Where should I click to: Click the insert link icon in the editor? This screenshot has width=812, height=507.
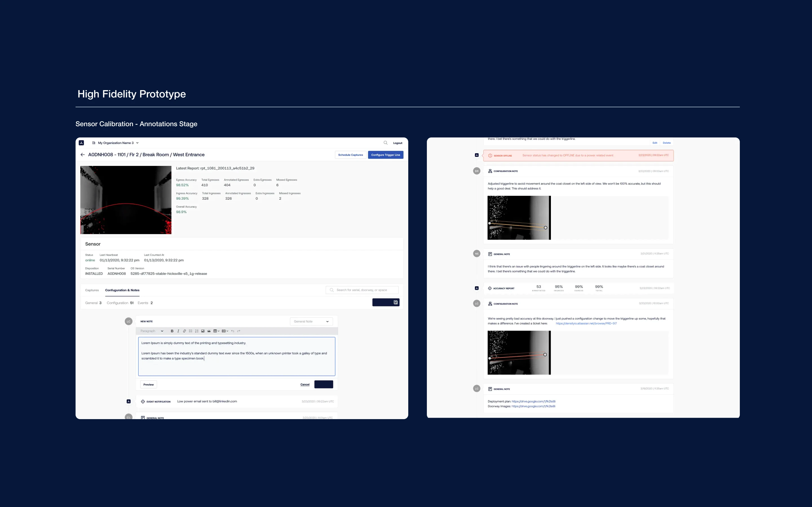coord(185,331)
